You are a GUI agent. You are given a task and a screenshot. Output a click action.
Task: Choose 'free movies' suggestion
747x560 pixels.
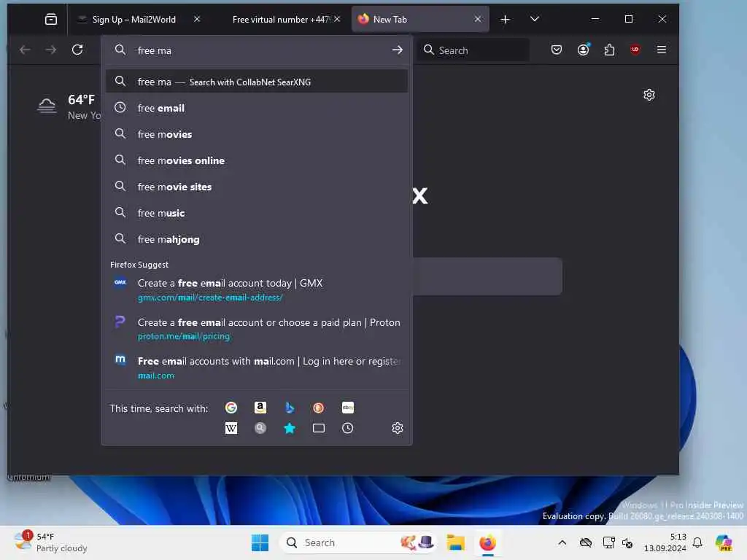(x=257, y=134)
